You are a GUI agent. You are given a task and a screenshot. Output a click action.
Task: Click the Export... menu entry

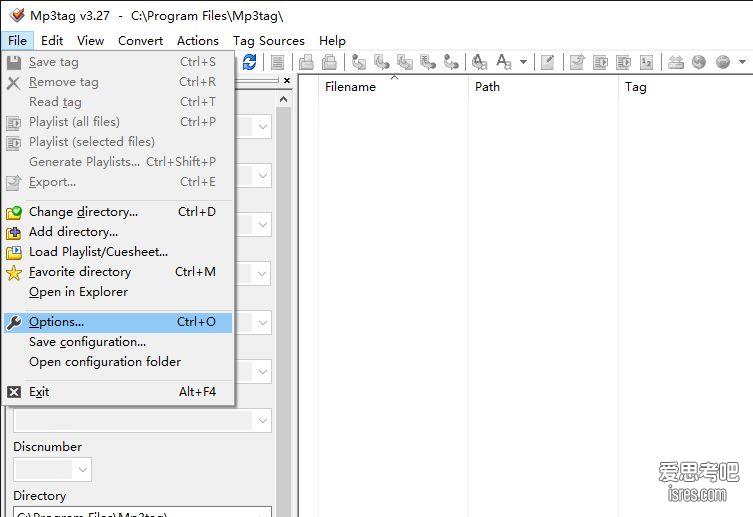[x=118, y=182]
